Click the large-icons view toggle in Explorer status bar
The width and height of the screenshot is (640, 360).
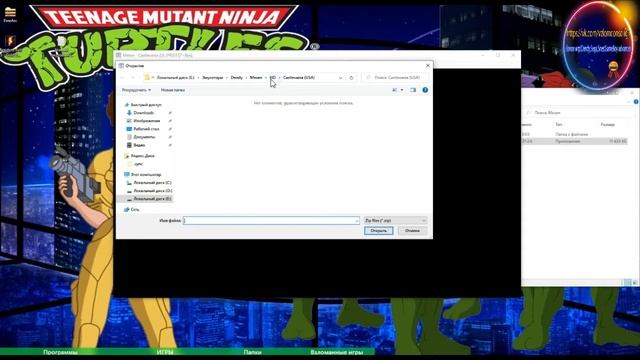[x=635, y=282]
